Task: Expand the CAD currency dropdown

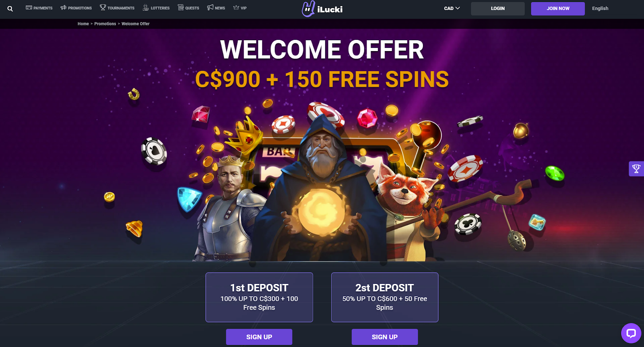Action: click(x=452, y=8)
